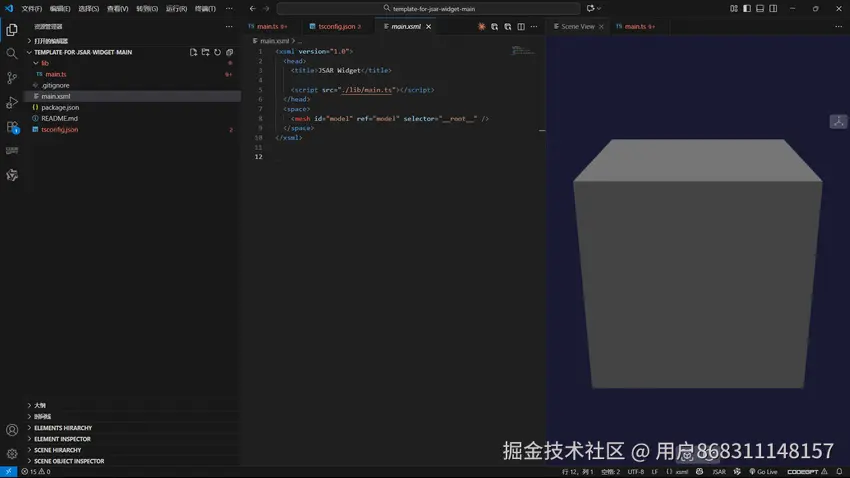Open the Selection (S) menu
This screenshot has width=850, height=478.
click(x=88, y=9)
